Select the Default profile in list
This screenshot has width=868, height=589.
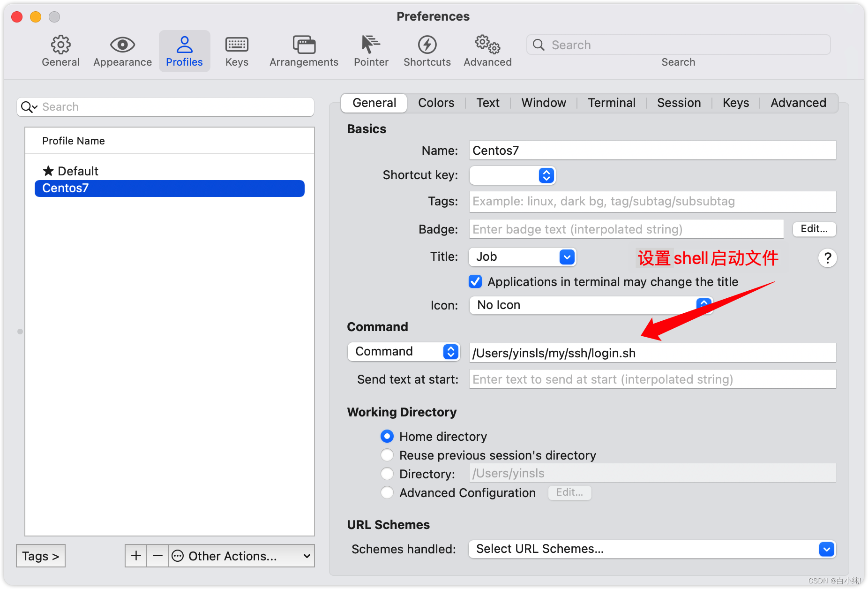pyautogui.click(x=169, y=171)
